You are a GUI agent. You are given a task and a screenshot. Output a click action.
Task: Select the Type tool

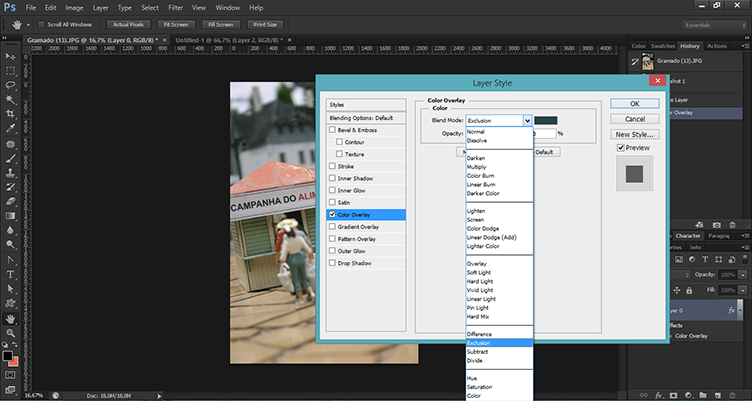(10, 273)
